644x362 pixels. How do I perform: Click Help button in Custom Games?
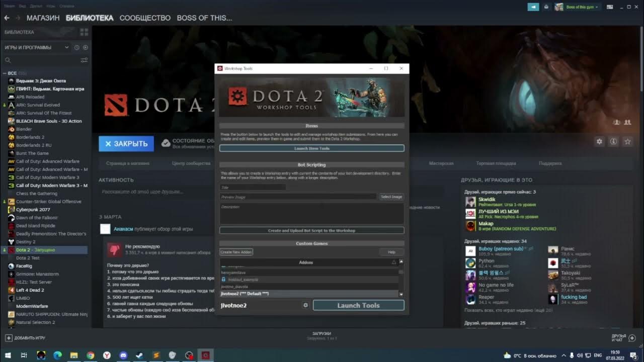(391, 252)
